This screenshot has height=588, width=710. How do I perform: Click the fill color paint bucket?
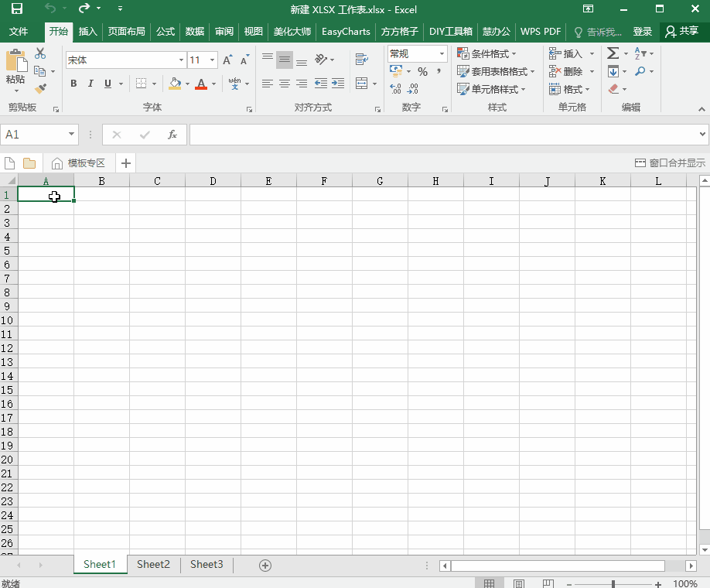175,84
